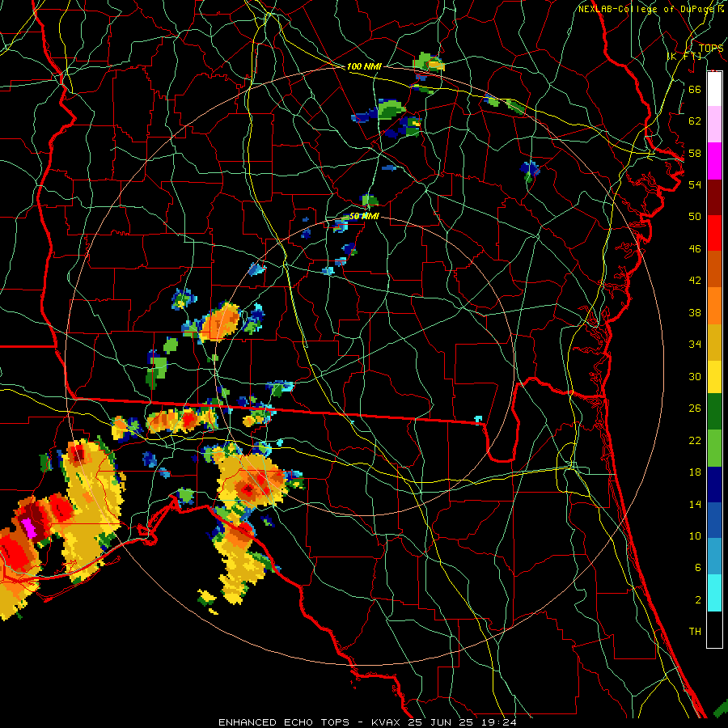The image size is (728, 728).
Task: Click the navy blue legend swatch
Action: click(714, 485)
